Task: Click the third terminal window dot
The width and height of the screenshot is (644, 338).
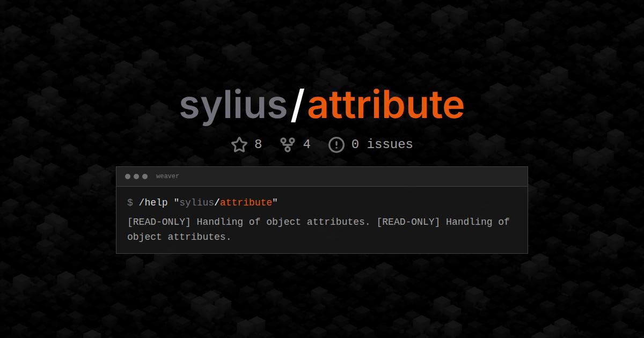Action: click(x=145, y=177)
